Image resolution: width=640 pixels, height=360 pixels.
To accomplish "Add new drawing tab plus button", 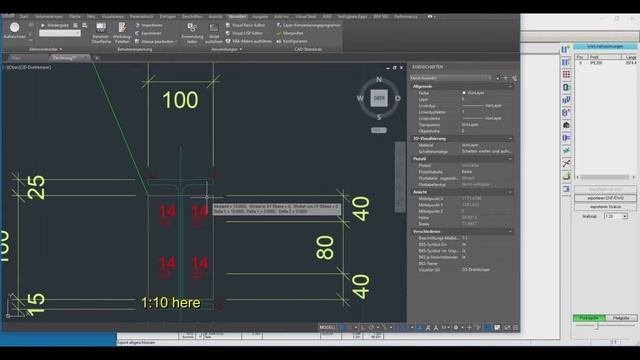I will (x=97, y=58).
